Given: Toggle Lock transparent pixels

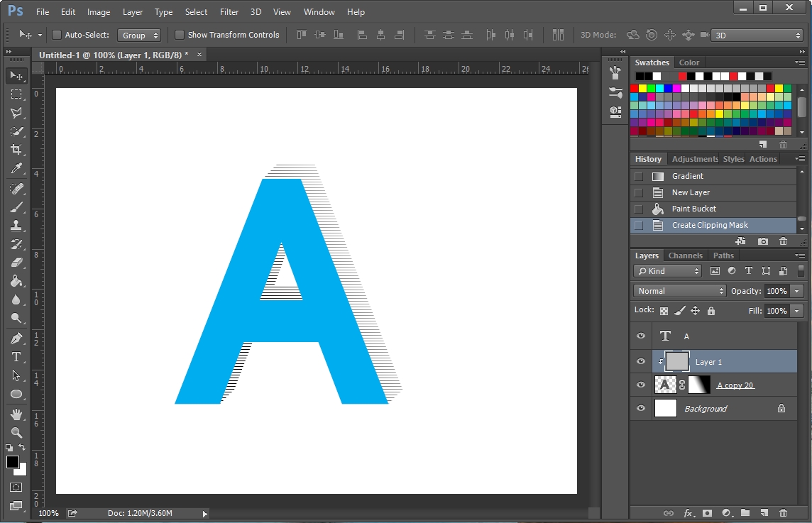Looking at the screenshot, I should click(664, 311).
